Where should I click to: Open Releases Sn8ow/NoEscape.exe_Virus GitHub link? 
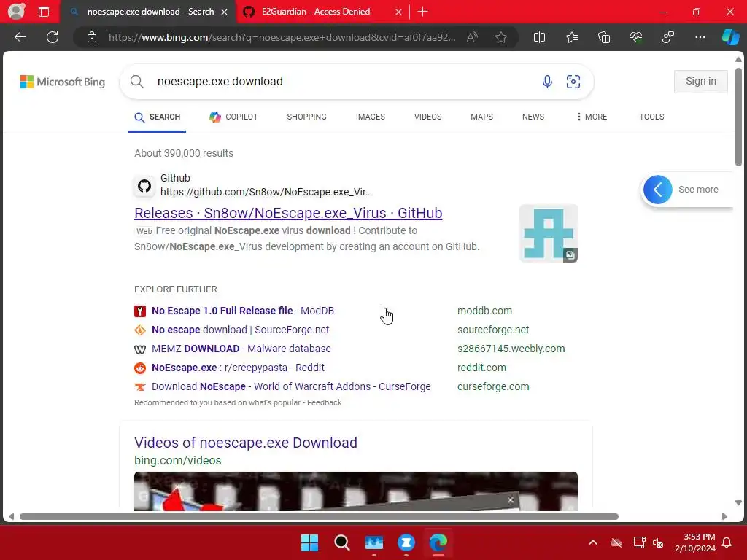click(x=288, y=213)
